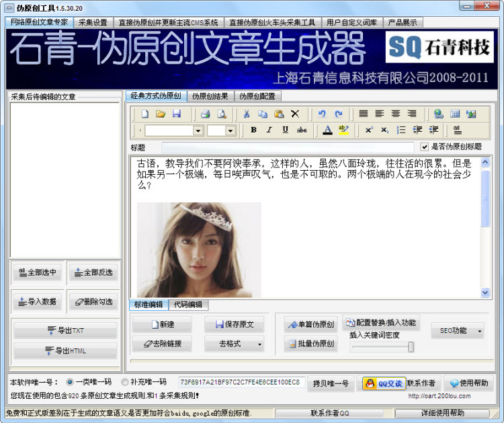Redo the last edit
504x423 pixels.
339,114
